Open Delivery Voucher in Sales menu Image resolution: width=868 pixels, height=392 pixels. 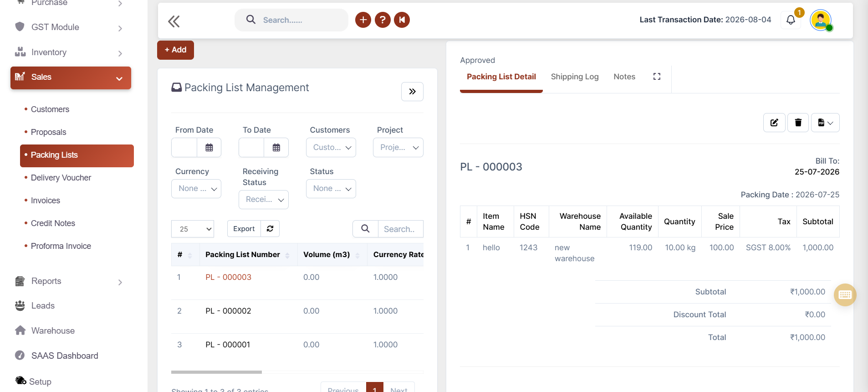(x=61, y=178)
